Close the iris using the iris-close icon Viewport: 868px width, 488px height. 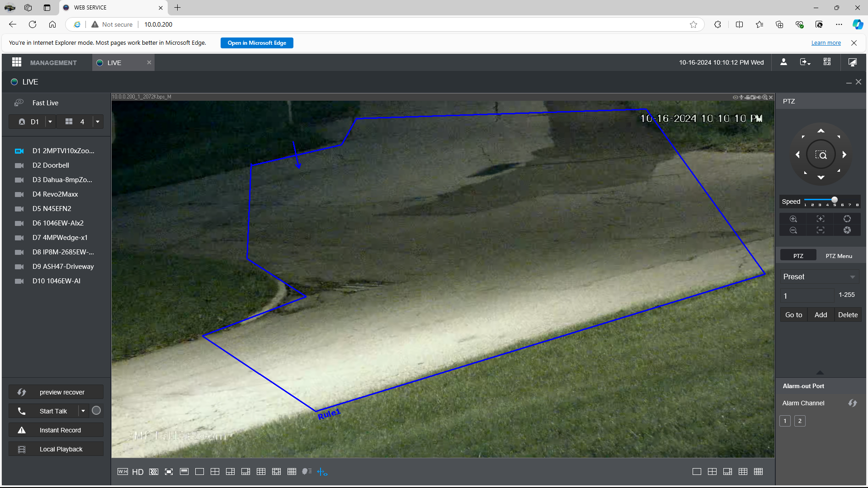pos(847,230)
